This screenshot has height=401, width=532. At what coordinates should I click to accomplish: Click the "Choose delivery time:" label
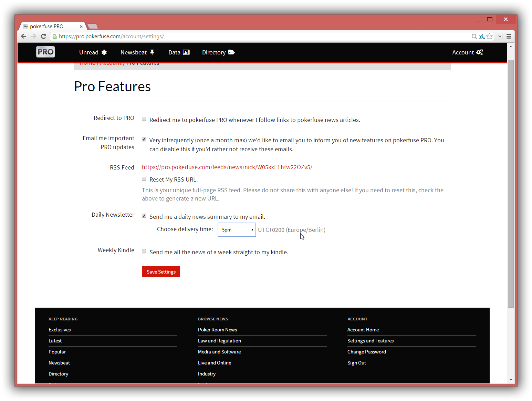click(x=185, y=229)
